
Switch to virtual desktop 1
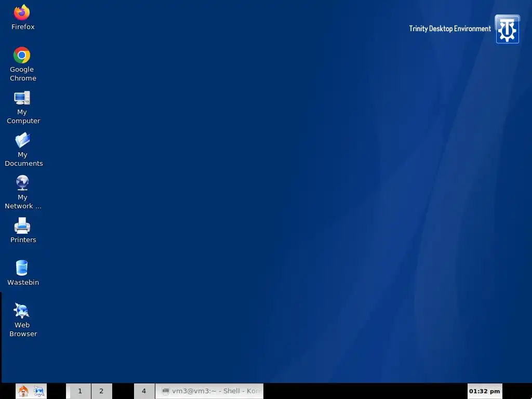coord(79,391)
